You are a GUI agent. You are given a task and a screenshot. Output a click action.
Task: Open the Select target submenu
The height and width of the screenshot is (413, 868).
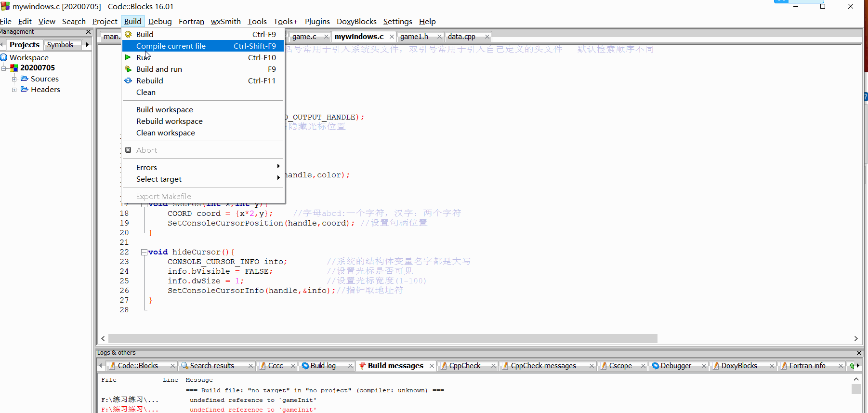click(x=202, y=179)
